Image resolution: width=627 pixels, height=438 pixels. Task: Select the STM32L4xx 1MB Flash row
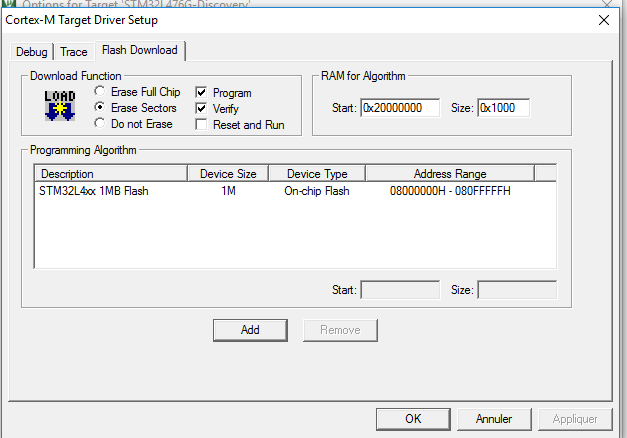pos(295,191)
